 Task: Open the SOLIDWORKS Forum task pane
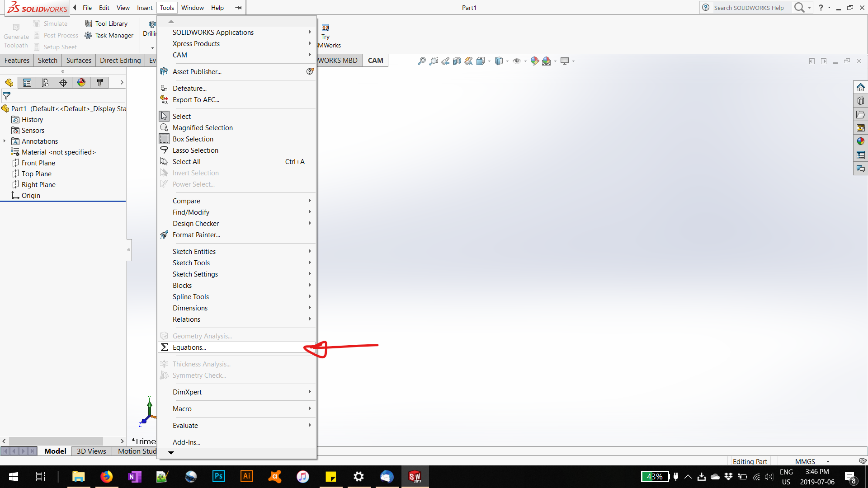[x=861, y=168]
